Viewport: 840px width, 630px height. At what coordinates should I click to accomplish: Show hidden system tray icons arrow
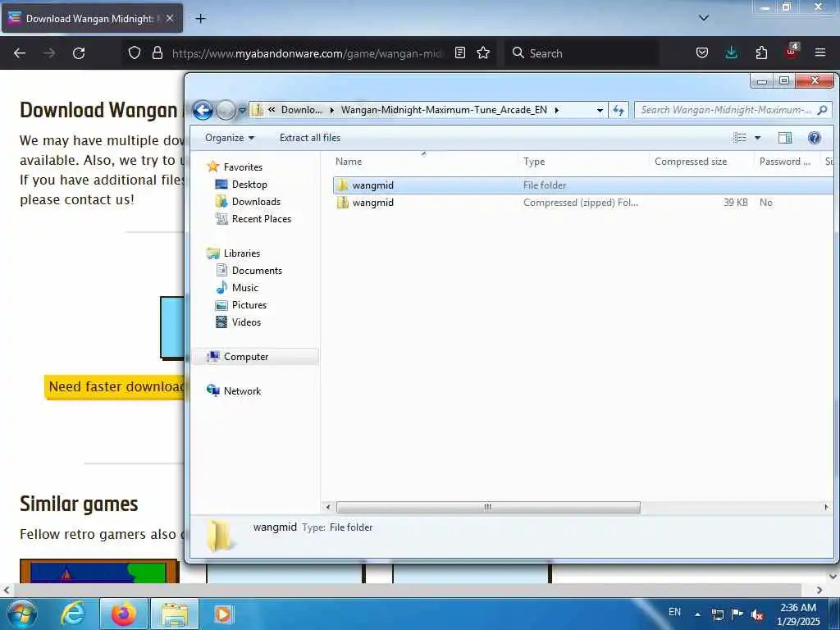click(697, 614)
